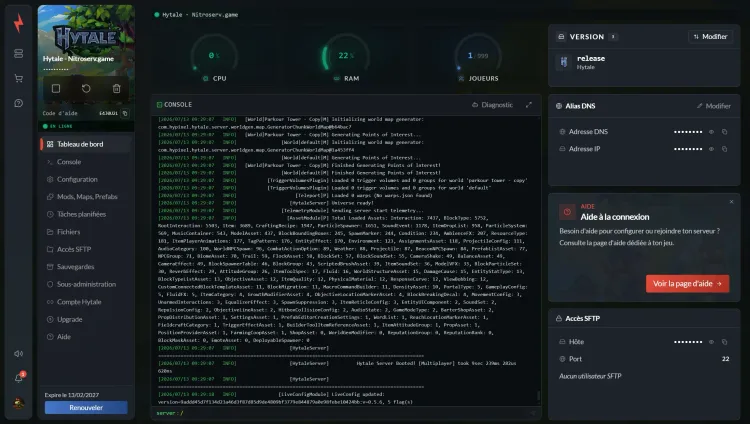Viewport: 750px width, 424px height.
Task: Reveal the hidden Adresse DNS value
Action: point(711,132)
